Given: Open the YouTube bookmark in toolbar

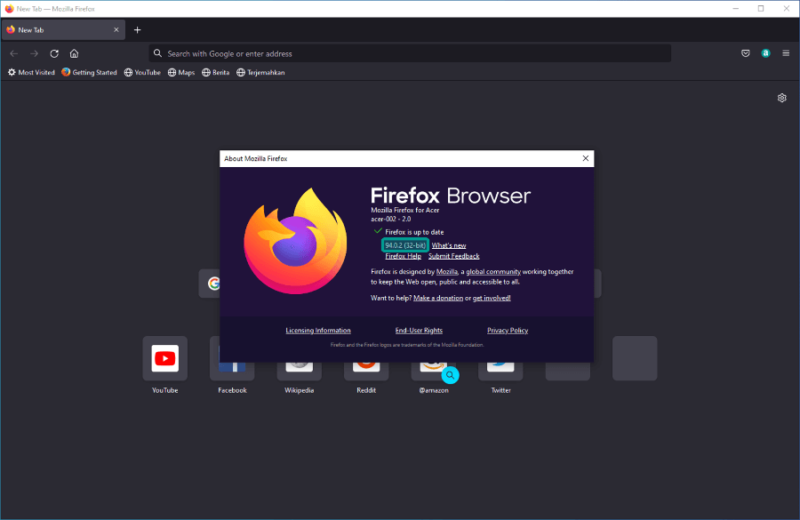Looking at the screenshot, I should [x=142, y=72].
